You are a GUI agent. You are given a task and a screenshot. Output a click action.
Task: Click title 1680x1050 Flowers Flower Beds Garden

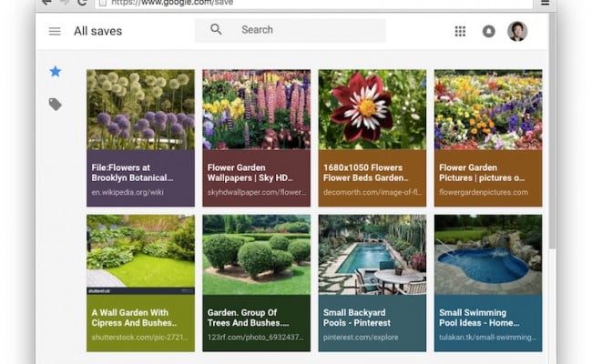click(x=366, y=173)
